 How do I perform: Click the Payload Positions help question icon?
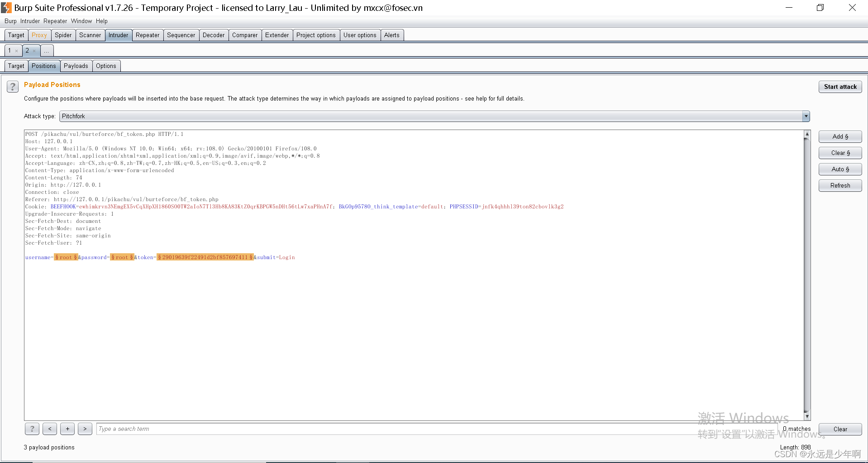click(x=13, y=87)
